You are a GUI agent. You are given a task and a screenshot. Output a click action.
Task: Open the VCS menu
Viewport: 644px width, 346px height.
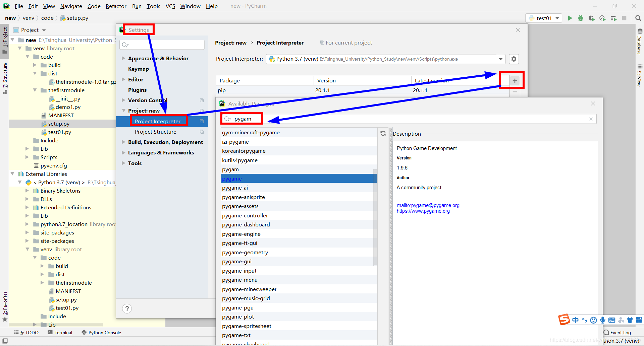point(170,6)
